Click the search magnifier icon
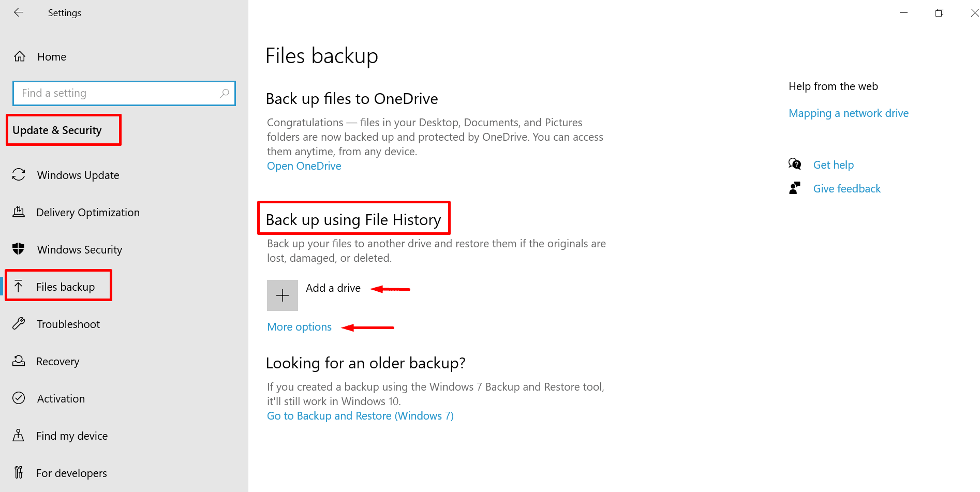The image size is (980, 492). pyautogui.click(x=224, y=93)
